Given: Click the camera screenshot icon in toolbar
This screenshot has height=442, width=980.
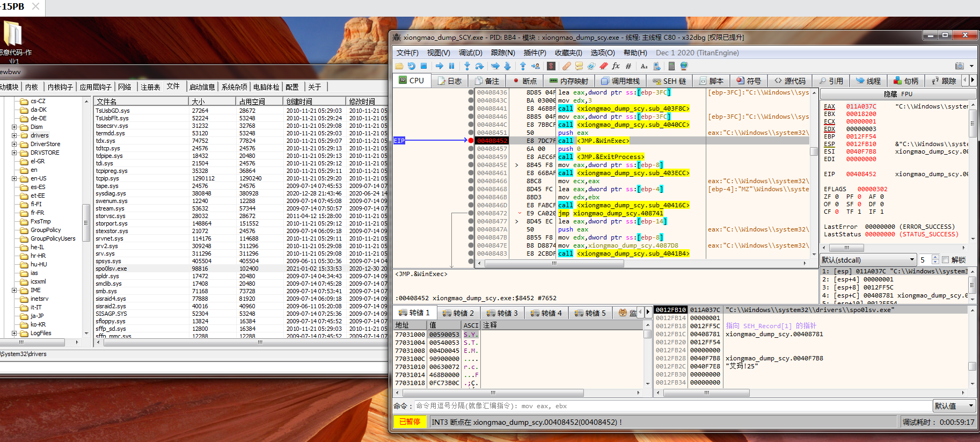Looking at the screenshot, I should [959, 66].
